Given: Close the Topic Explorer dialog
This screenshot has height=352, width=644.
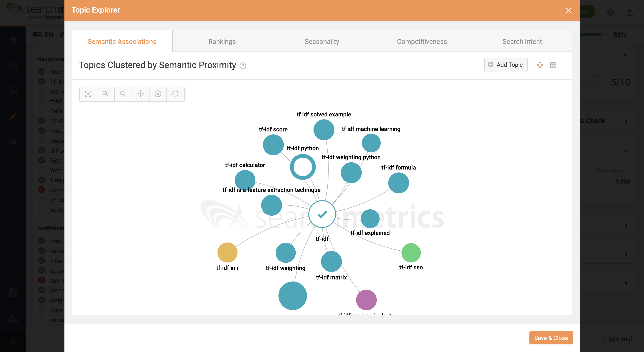Looking at the screenshot, I should coord(568,11).
